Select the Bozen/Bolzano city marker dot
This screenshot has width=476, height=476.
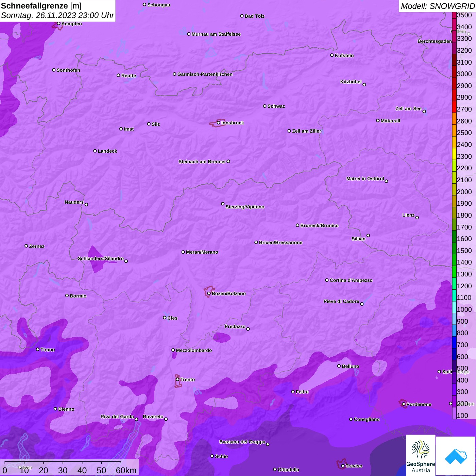[x=209, y=293]
